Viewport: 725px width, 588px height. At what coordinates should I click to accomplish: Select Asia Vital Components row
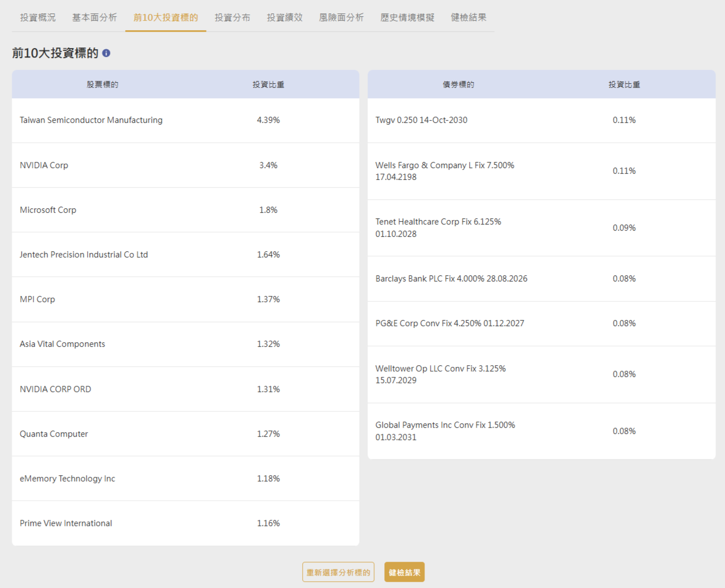(185, 344)
